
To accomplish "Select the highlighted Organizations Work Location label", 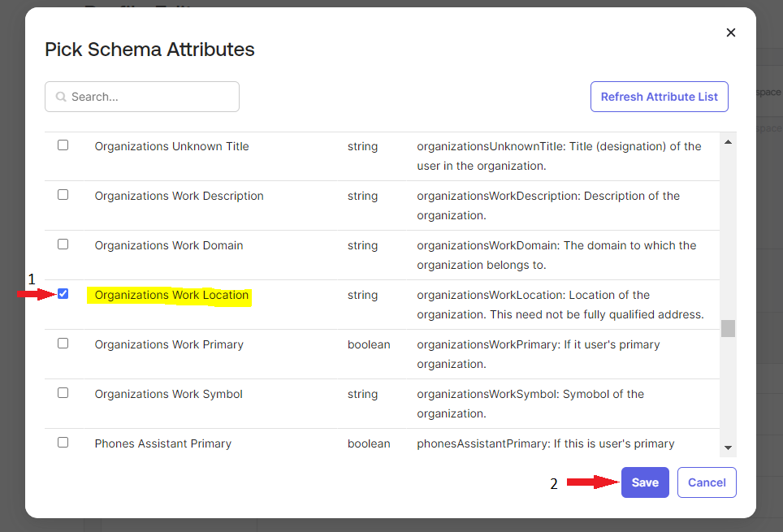I will pos(170,295).
